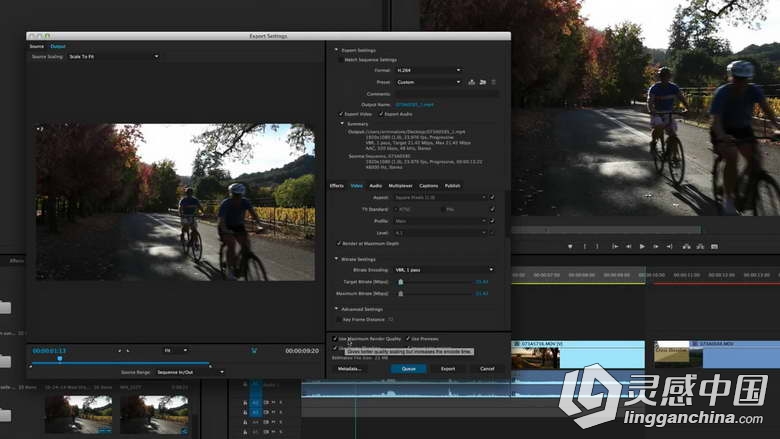Viewport: 780px width, 439px height.
Task: Open the preview zoom Fit dropdown
Action: 176,351
